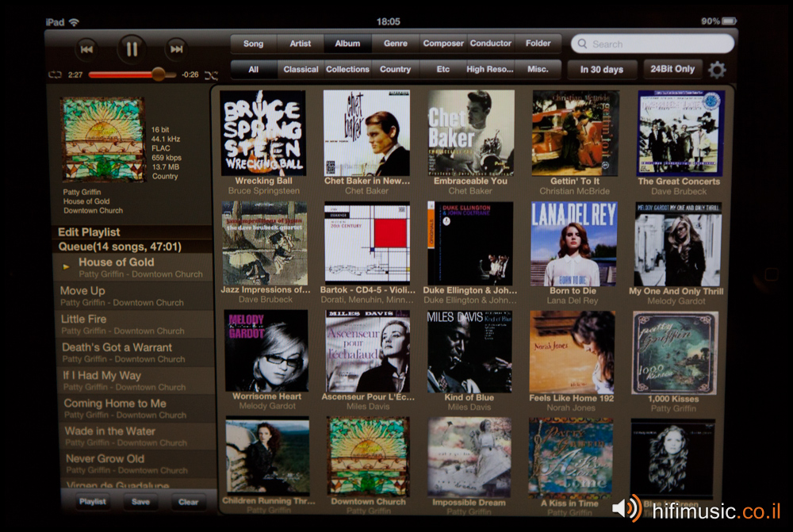
Task: Play Never Grow Old in queue
Action: 138,465
